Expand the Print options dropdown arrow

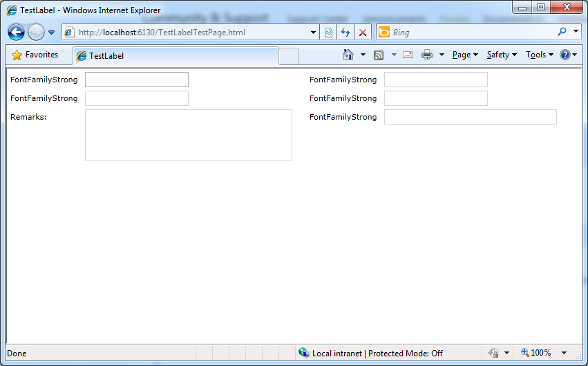tap(442, 55)
